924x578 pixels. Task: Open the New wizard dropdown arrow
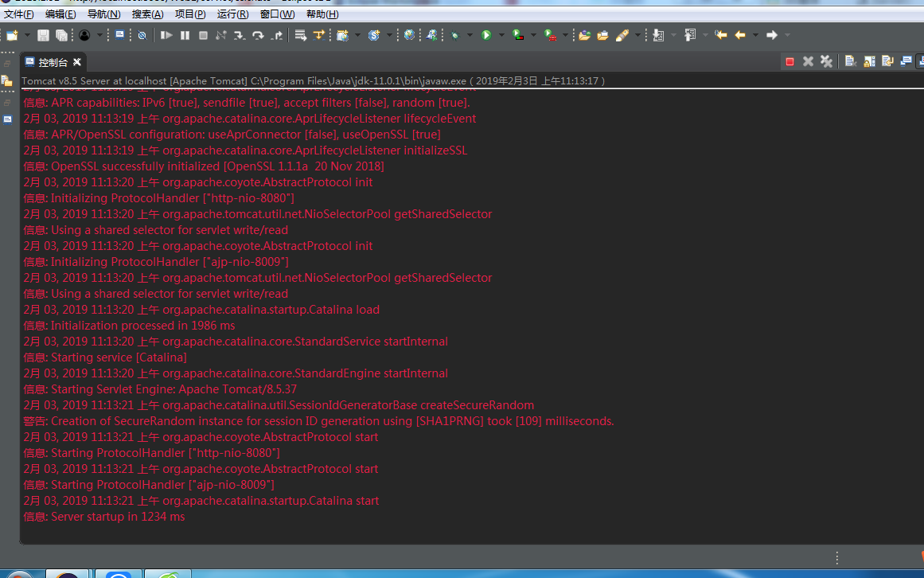click(27, 35)
